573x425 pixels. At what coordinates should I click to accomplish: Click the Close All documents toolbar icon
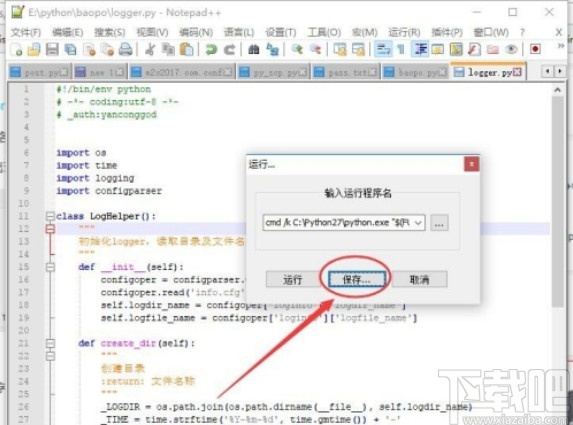107,49
